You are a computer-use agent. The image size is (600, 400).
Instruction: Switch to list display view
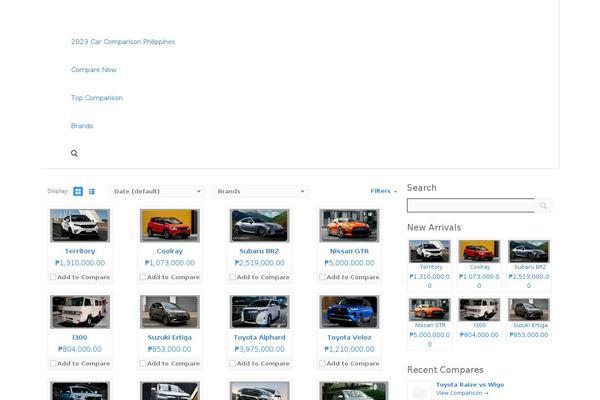(92, 191)
